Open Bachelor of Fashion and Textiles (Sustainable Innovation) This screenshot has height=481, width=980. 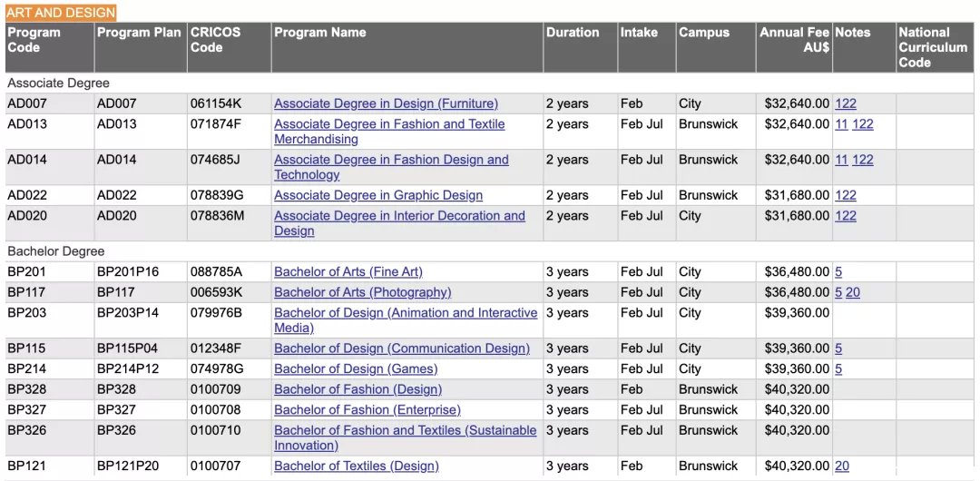[x=405, y=437]
